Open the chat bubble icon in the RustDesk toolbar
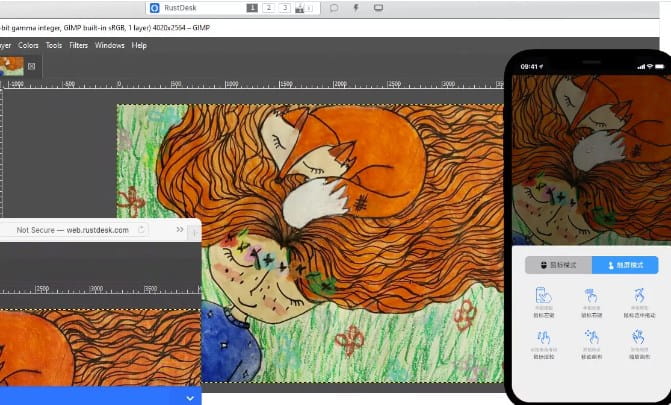This screenshot has width=671, height=405. tap(334, 8)
